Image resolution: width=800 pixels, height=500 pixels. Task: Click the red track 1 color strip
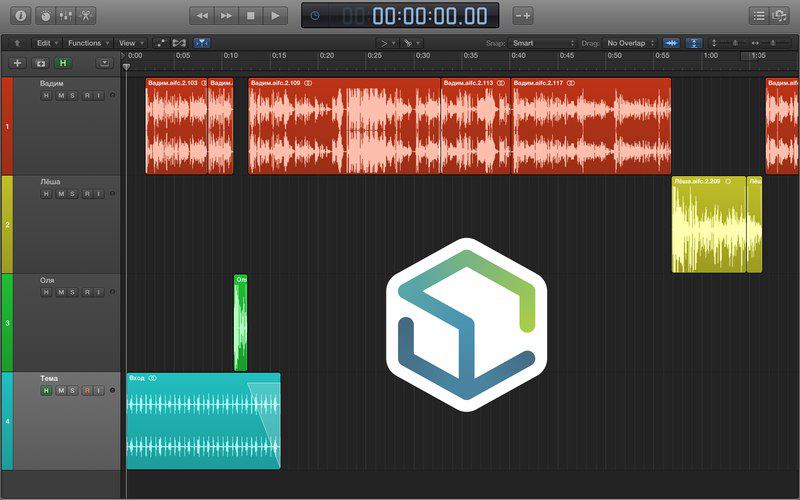tap(7, 126)
